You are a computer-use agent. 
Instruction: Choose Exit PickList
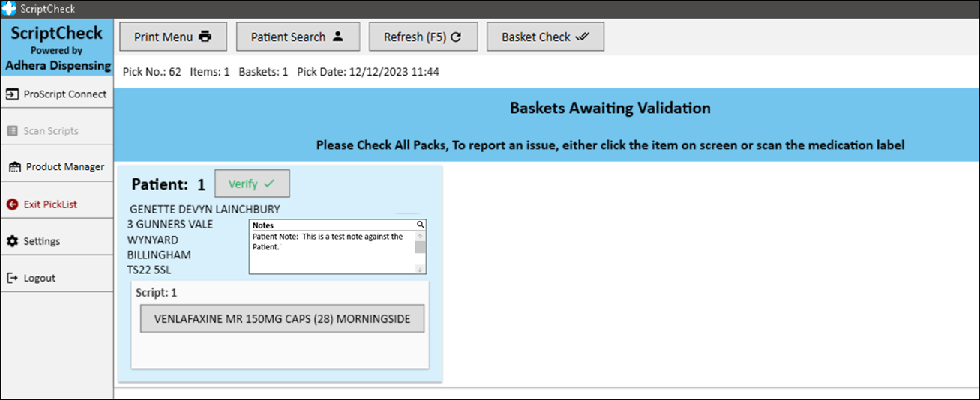click(x=57, y=204)
